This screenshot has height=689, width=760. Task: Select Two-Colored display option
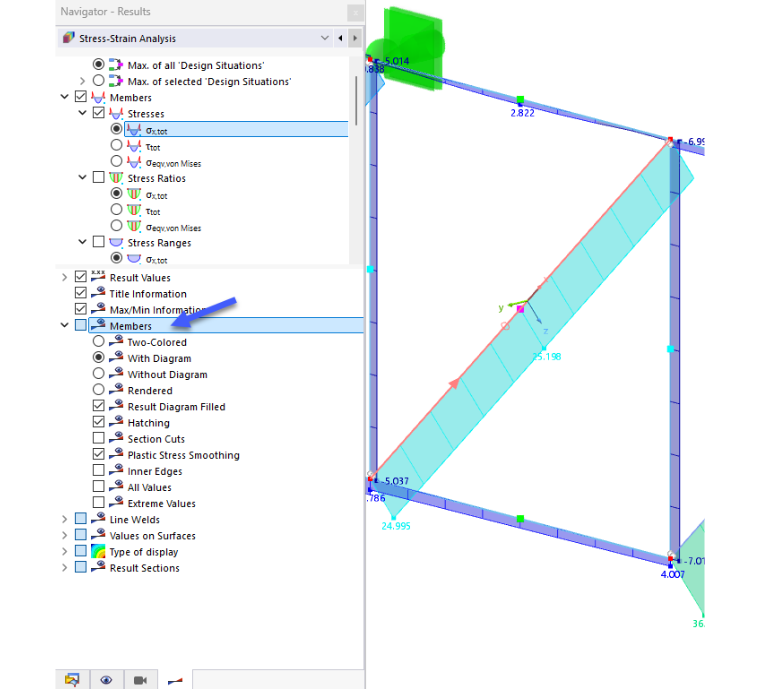[98, 341]
